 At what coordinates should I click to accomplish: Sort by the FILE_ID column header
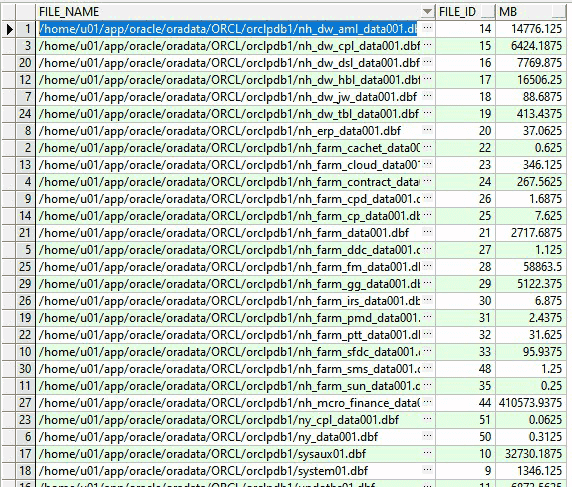[465, 12]
